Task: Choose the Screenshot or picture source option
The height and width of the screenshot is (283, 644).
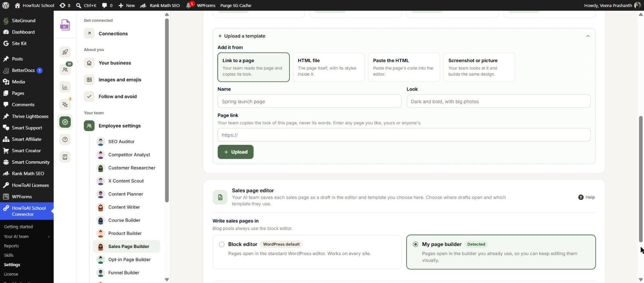Action: [x=479, y=67]
